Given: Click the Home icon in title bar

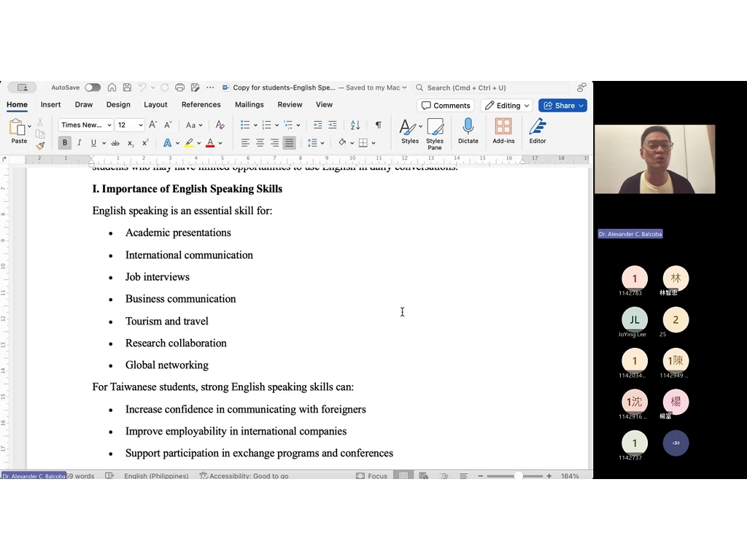Looking at the screenshot, I should coord(112,87).
